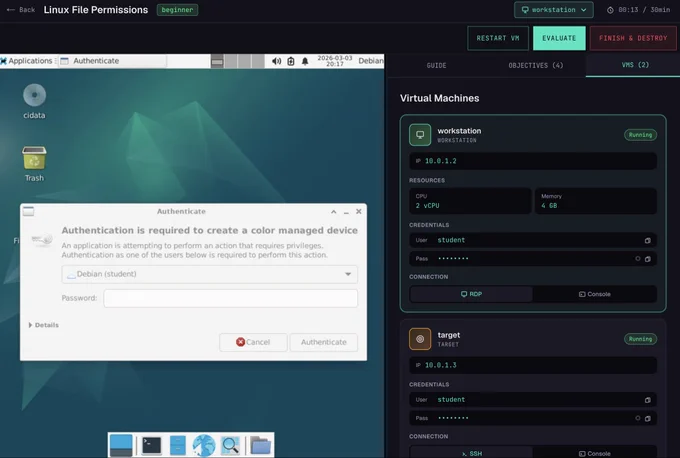Switch to the first workspace in the pager
680x458 pixels.
coord(217,61)
